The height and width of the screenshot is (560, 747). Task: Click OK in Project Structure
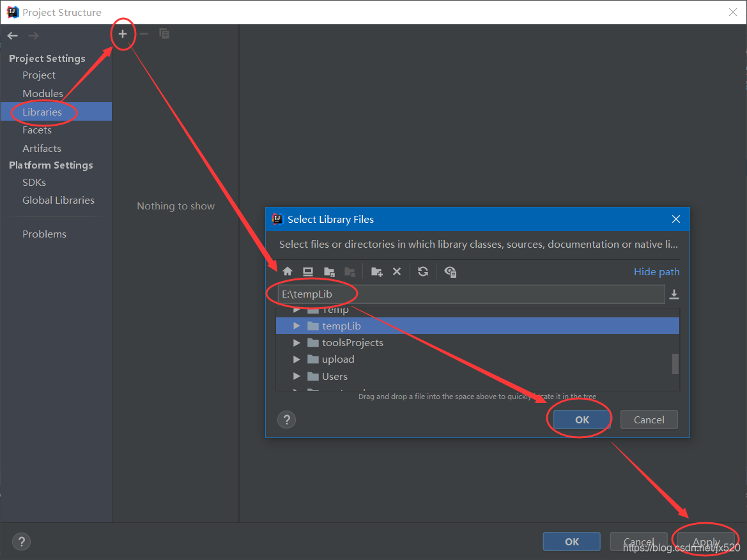572,541
